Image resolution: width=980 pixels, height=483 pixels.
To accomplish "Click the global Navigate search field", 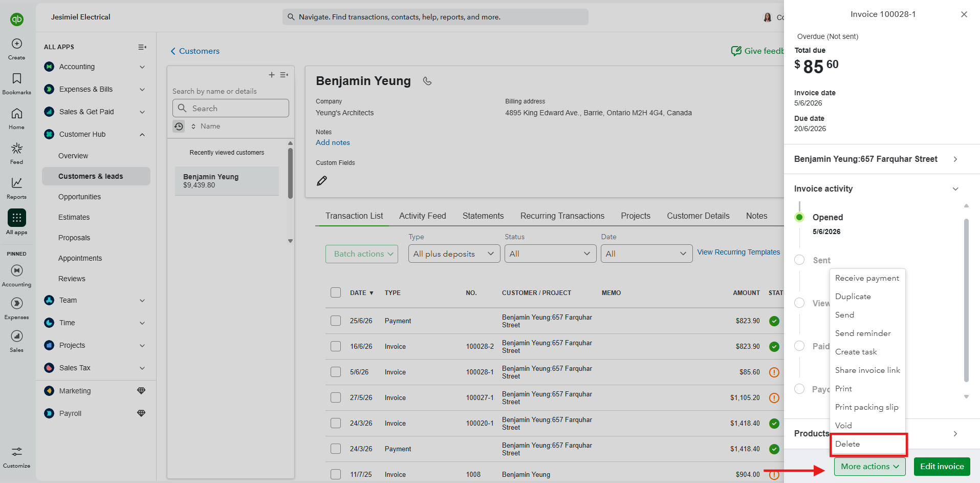I will click(x=435, y=17).
